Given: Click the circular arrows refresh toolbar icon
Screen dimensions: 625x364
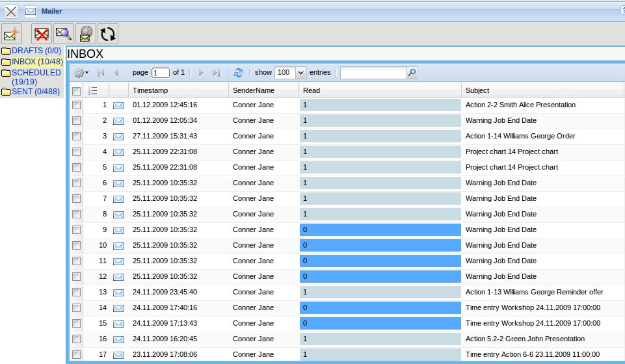Looking at the screenshot, I should [x=108, y=34].
